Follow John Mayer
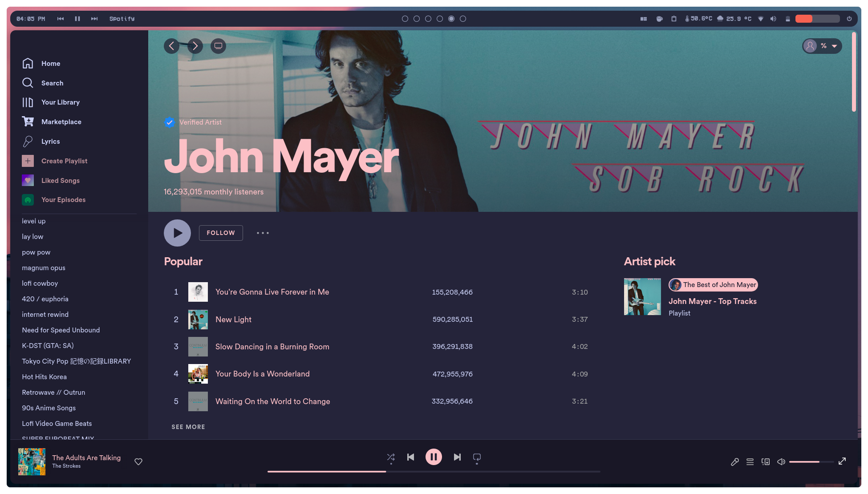The image size is (868, 494). click(x=221, y=233)
